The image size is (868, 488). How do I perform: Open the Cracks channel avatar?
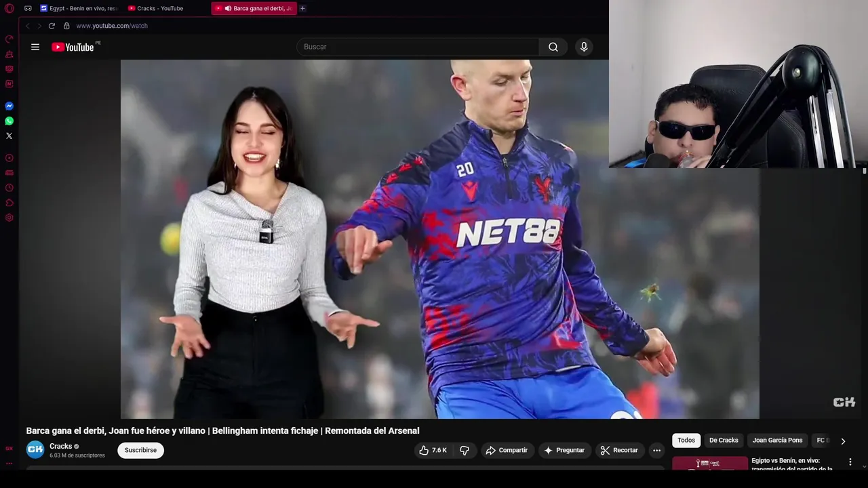(35, 450)
